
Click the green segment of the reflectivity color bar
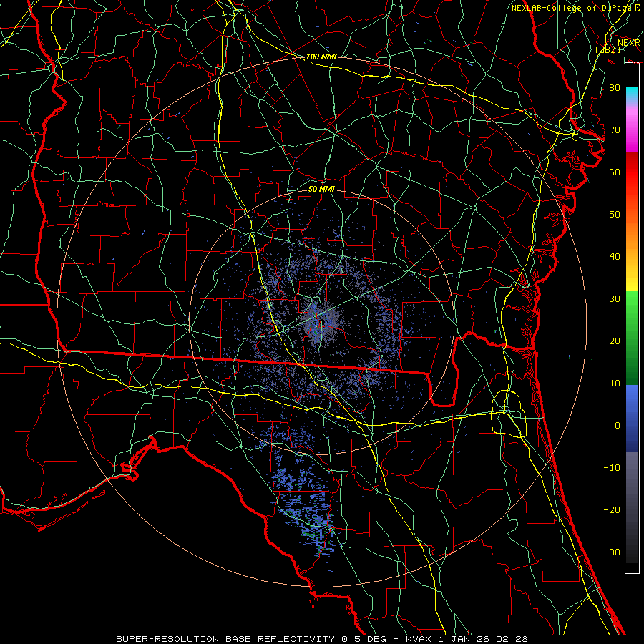632,338
